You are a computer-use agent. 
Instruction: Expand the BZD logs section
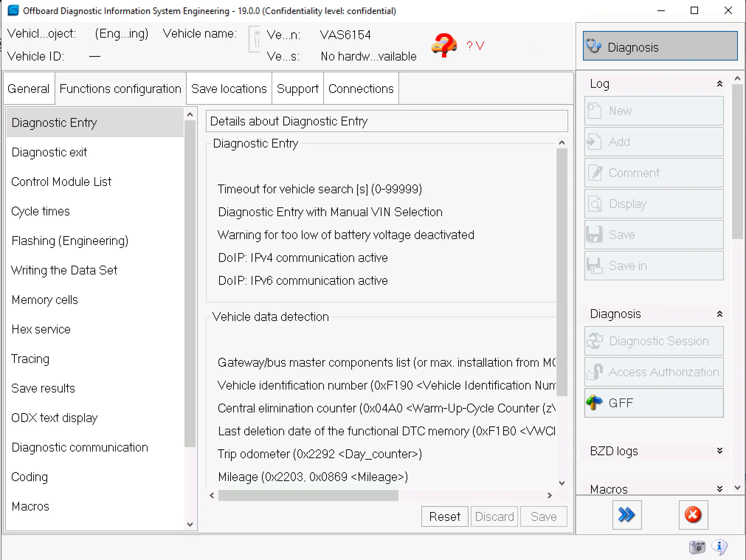(x=719, y=451)
